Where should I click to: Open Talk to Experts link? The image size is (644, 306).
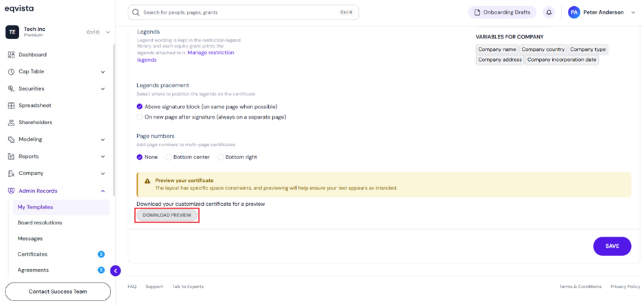click(188, 287)
